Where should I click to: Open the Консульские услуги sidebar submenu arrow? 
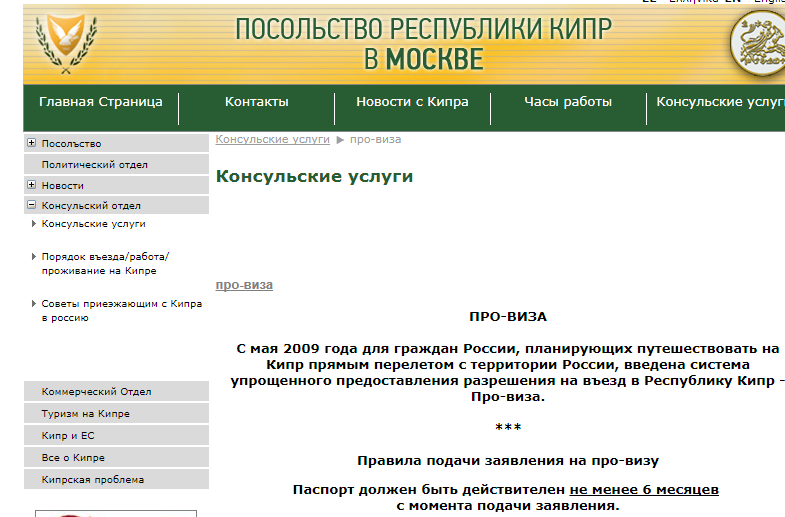[x=34, y=224]
